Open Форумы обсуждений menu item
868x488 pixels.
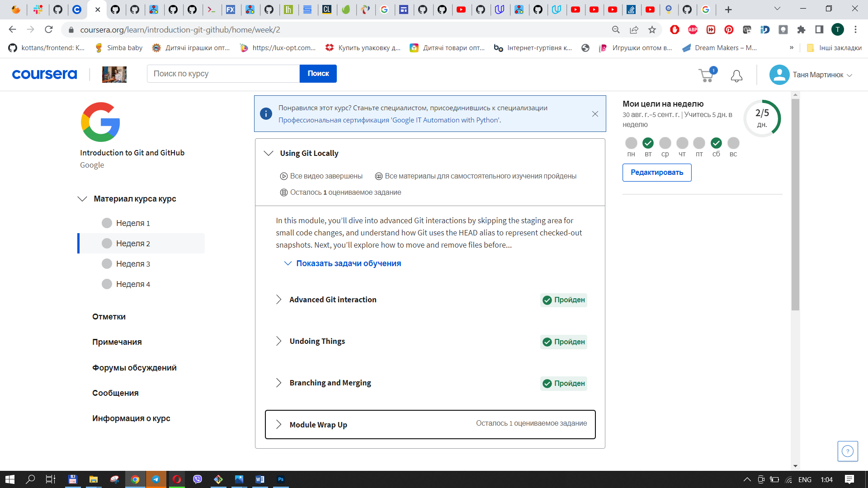(x=134, y=368)
